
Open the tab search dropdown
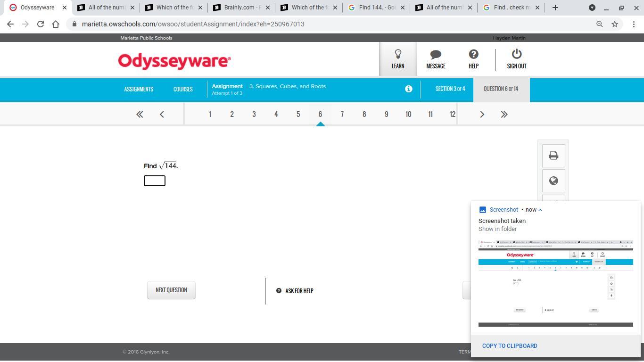point(592,8)
